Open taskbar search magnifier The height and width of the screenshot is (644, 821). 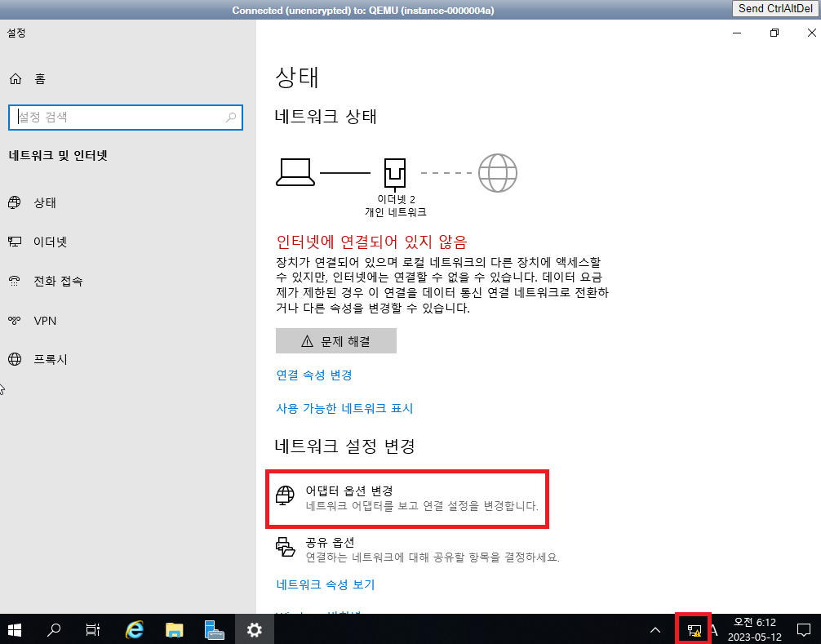(53, 629)
